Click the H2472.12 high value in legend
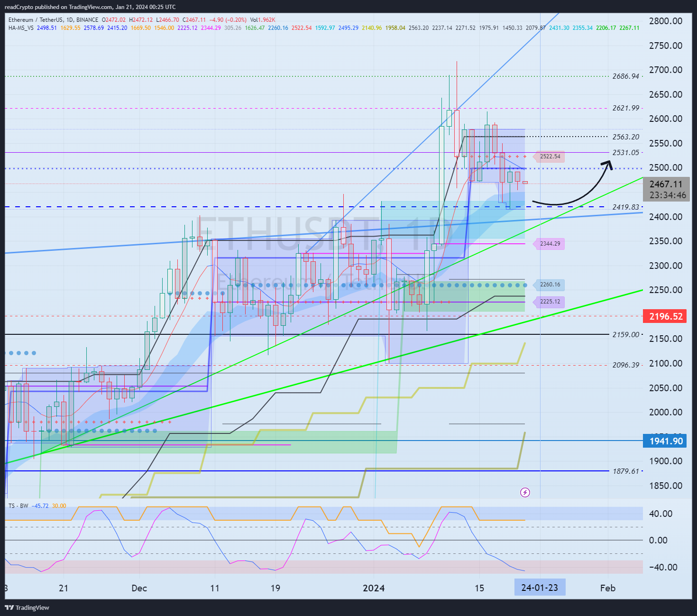 pos(141,20)
